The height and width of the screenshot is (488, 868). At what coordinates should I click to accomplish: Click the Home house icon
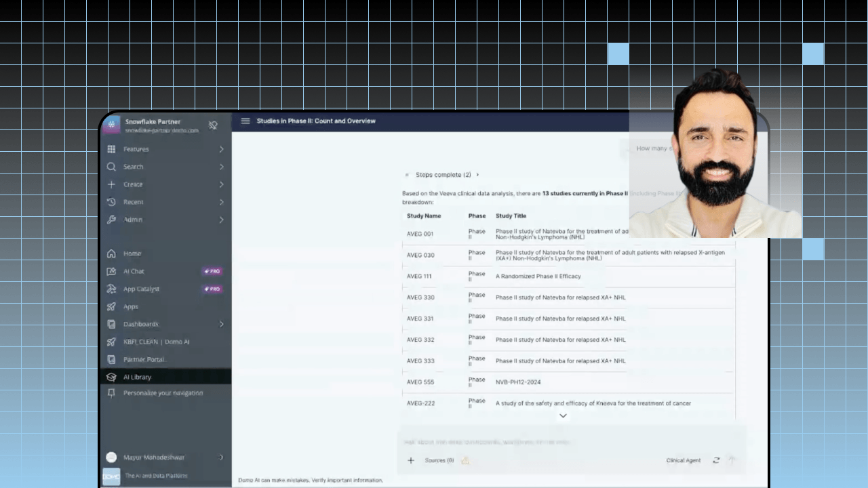pyautogui.click(x=111, y=253)
